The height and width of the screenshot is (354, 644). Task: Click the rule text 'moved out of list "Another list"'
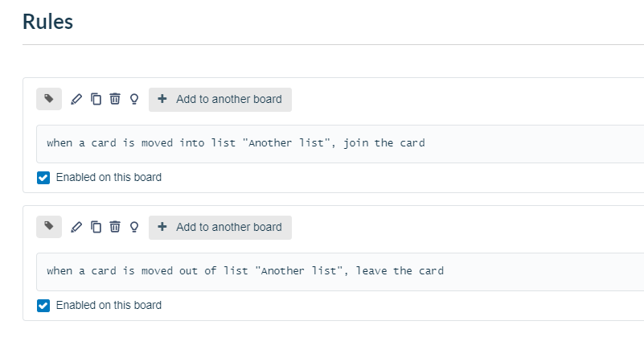[x=242, y=271]
